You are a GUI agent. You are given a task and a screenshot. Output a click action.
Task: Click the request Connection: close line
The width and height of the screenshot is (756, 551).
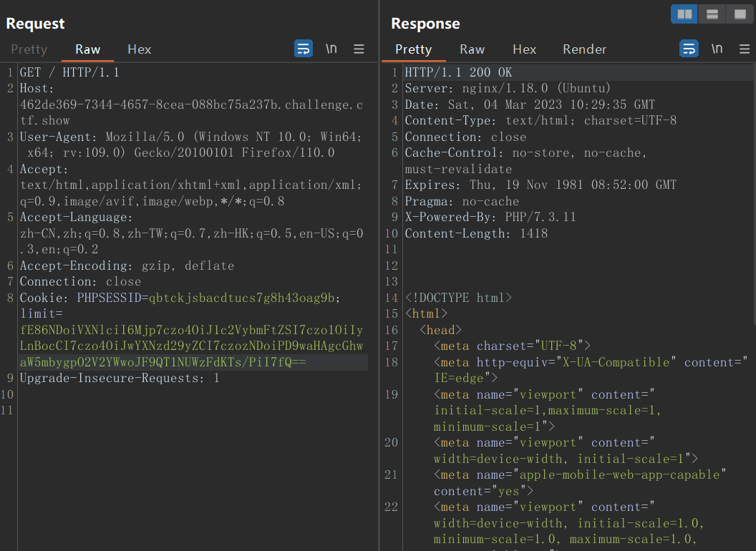(x=80, y=281)
